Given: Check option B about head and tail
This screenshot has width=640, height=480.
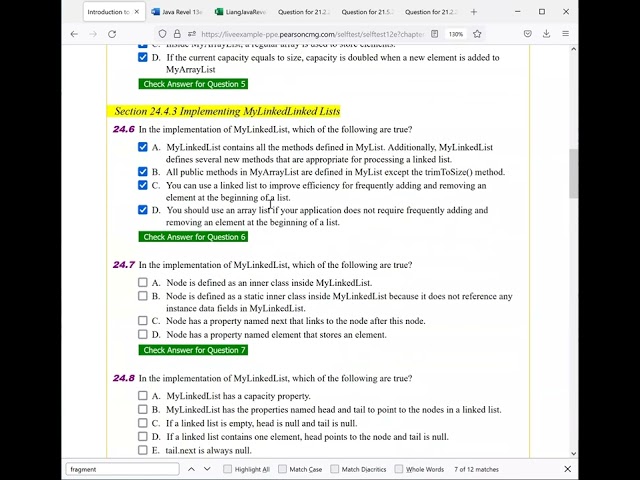Looking at the screenshot, I should click(x=142, y=409).
